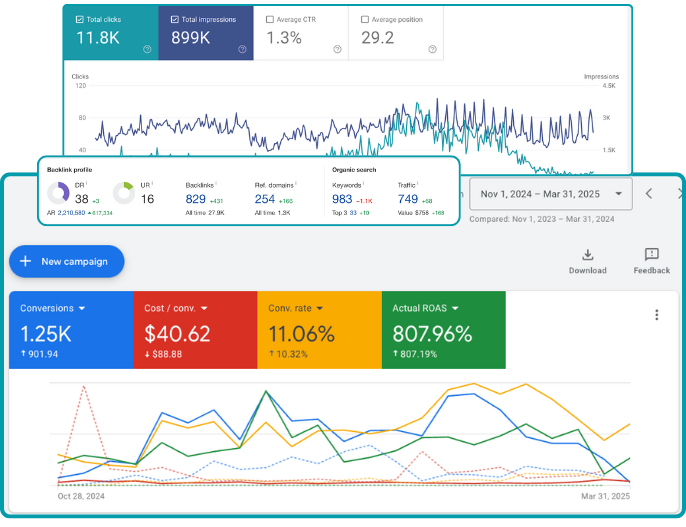686x527 pixels.
Task: Open the Conversions metric dropdown
Action: pyautogui.click(x=82, y=308)
